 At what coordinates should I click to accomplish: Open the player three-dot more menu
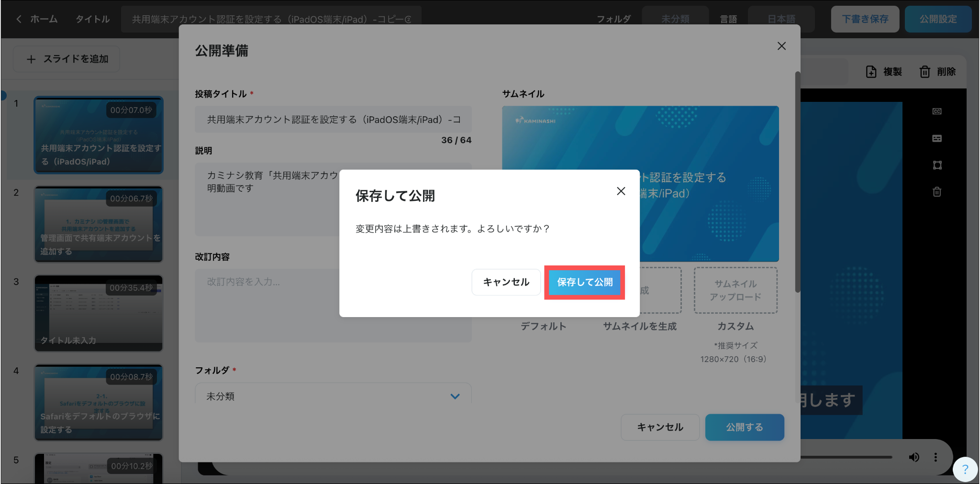point(935,457)
